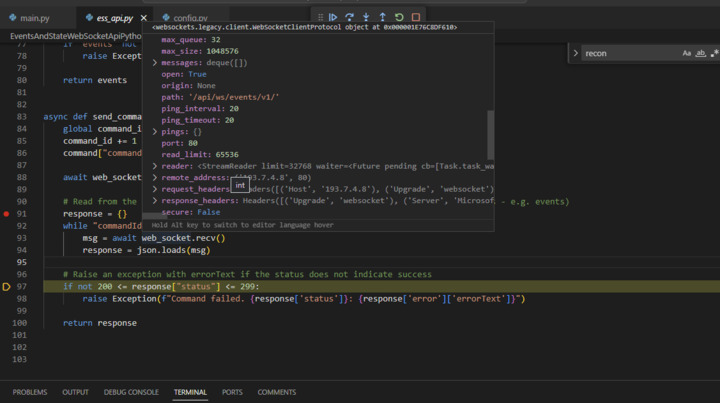720x403 pixels.
Task: Expand the find widget's replace chevron
Action: pyautogui.click(x=575, y=53)
